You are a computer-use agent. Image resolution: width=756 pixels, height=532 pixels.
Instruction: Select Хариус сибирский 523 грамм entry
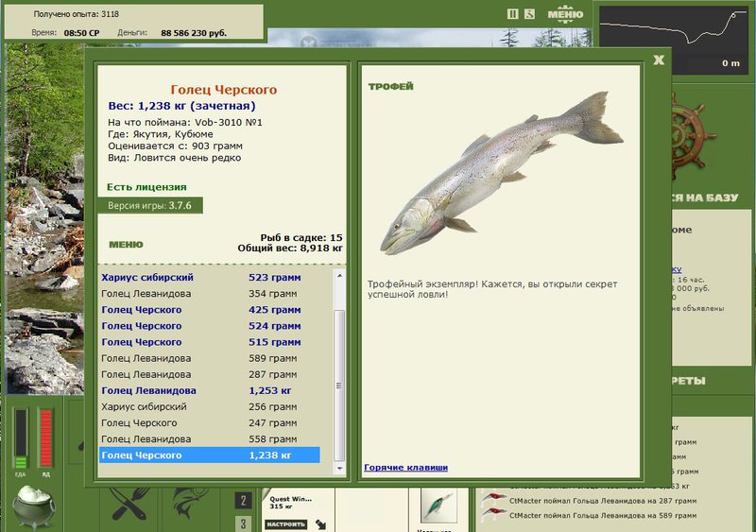point(209,277)
